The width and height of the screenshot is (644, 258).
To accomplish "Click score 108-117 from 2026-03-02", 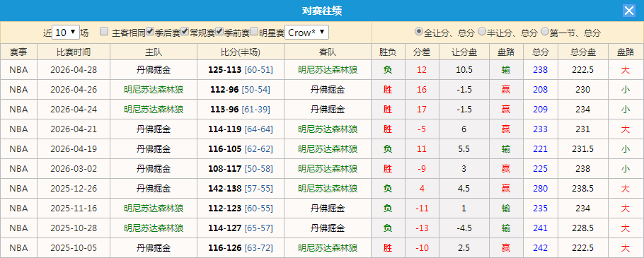I will tap(225, 168).
